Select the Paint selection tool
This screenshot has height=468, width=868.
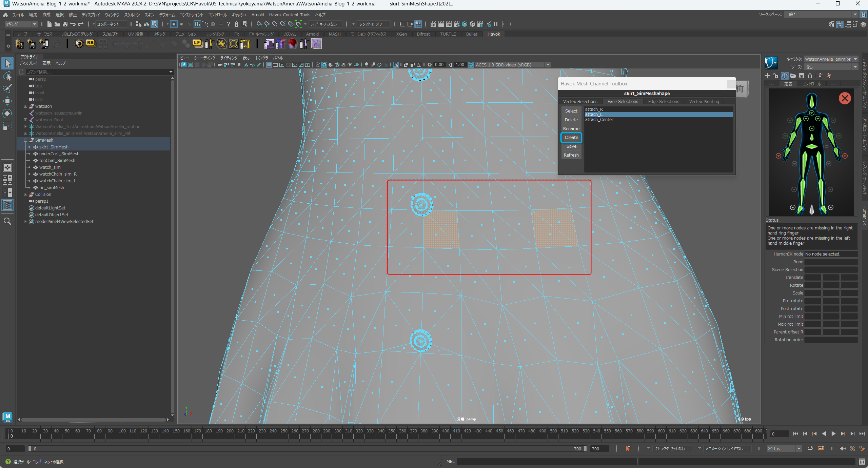pyautogui.click(x=7, y=88)
